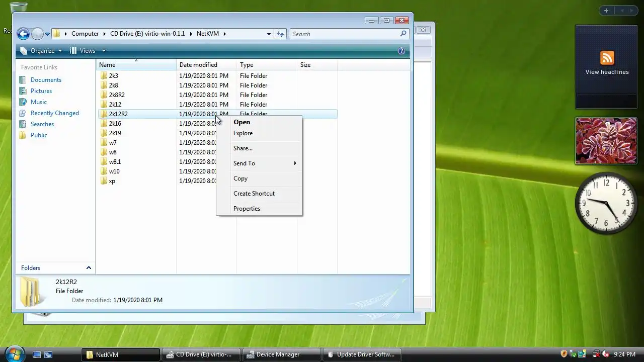Open the Organize menu
This screenshot has height=362, width=644.
[x=41, y=51]
